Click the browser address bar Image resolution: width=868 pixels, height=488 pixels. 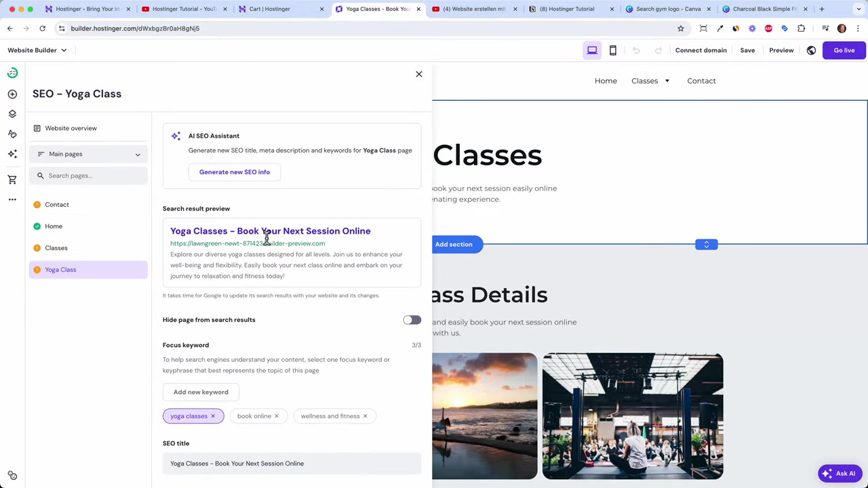(366, 28)
